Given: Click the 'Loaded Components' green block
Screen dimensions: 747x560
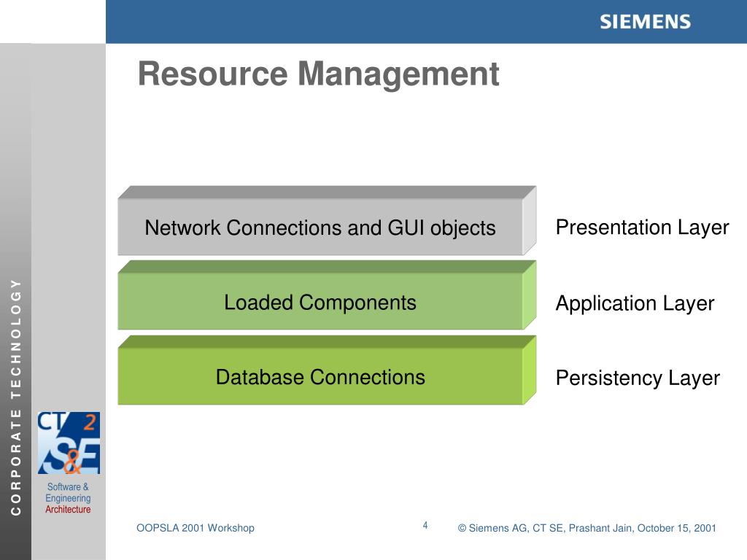Looking at the screenshot, I should click(327, 295).
